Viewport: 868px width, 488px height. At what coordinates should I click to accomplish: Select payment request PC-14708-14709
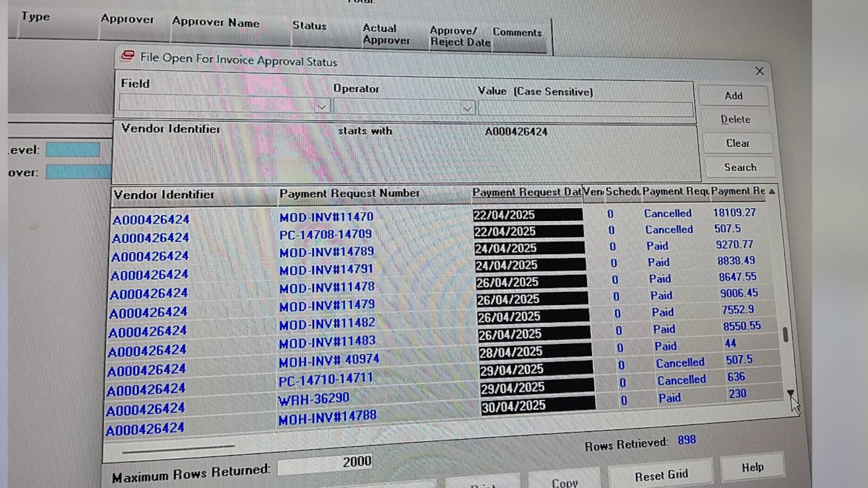point(325,234)
